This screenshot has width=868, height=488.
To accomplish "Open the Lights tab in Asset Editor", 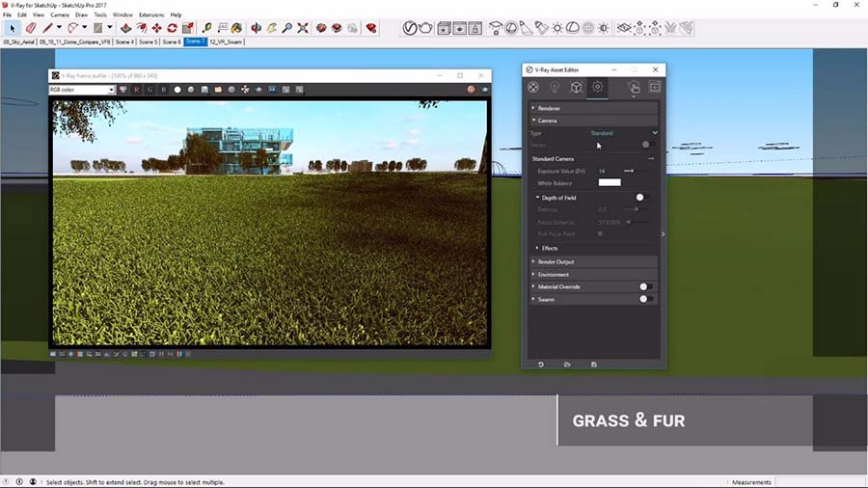I will pyautogui.click(x=555, y=88).
